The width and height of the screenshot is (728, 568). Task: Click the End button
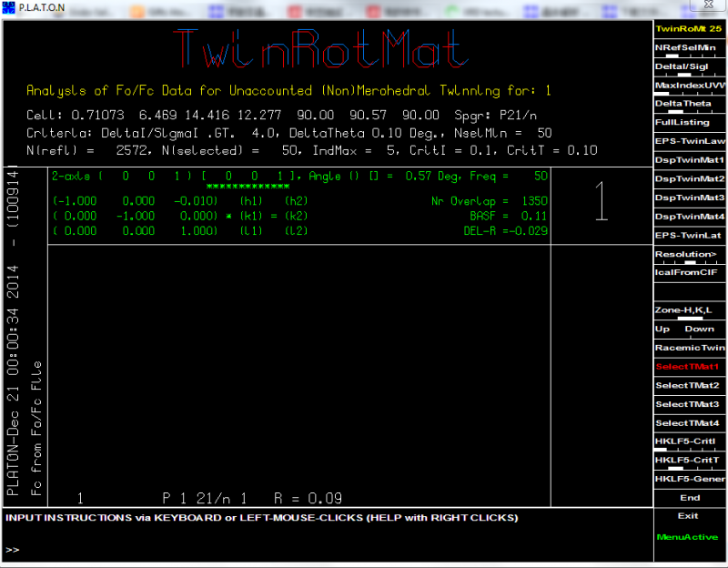690,498
